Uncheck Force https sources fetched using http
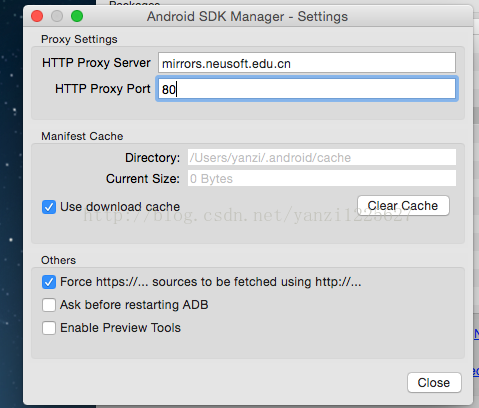This screenshot has width=479, height=408. (x=49, y=282)
